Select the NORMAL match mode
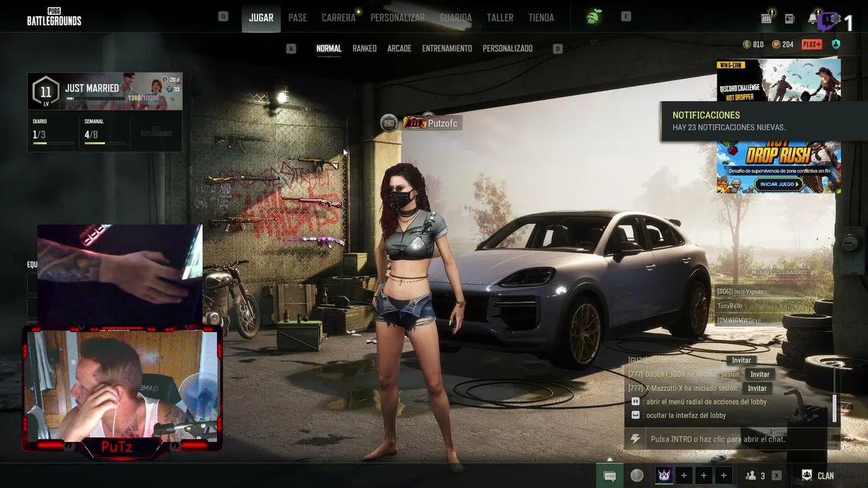 (329, 49)
